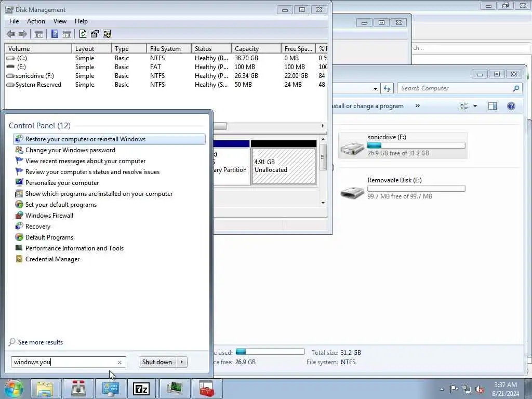Click See more results link
The width and height of the screenshot is (532, 399).
41,342
